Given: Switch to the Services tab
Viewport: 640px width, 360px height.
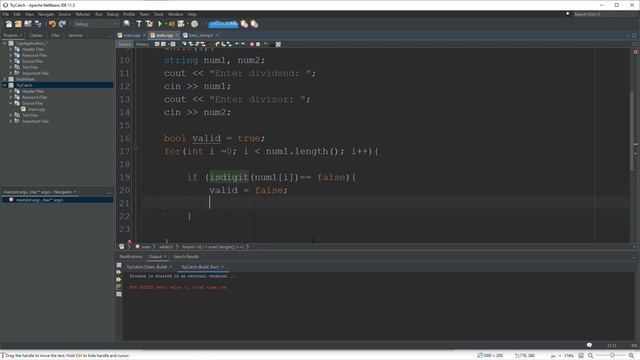Looking at the screenshot, I should click(x=75, y=36).
